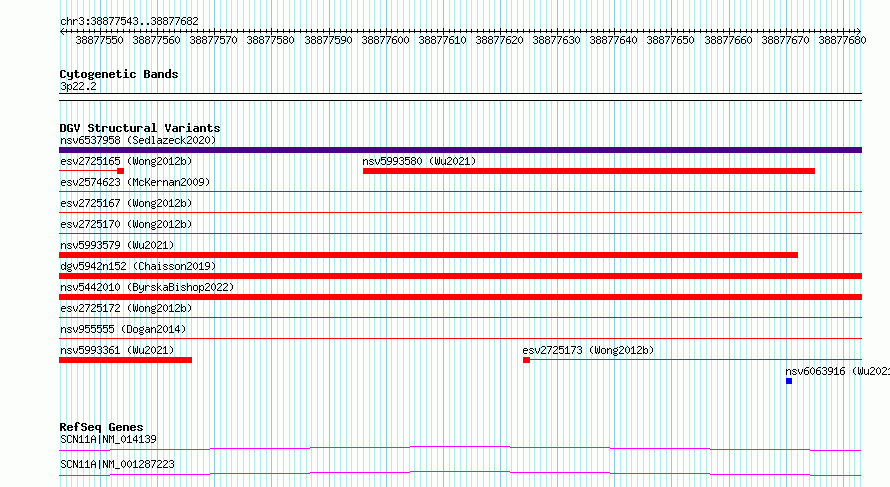Viewport: 890px width, 487px height.
Task: Select the red nsv5993361 variant bar
Action: pyautogui.click(x=125, y=360)
